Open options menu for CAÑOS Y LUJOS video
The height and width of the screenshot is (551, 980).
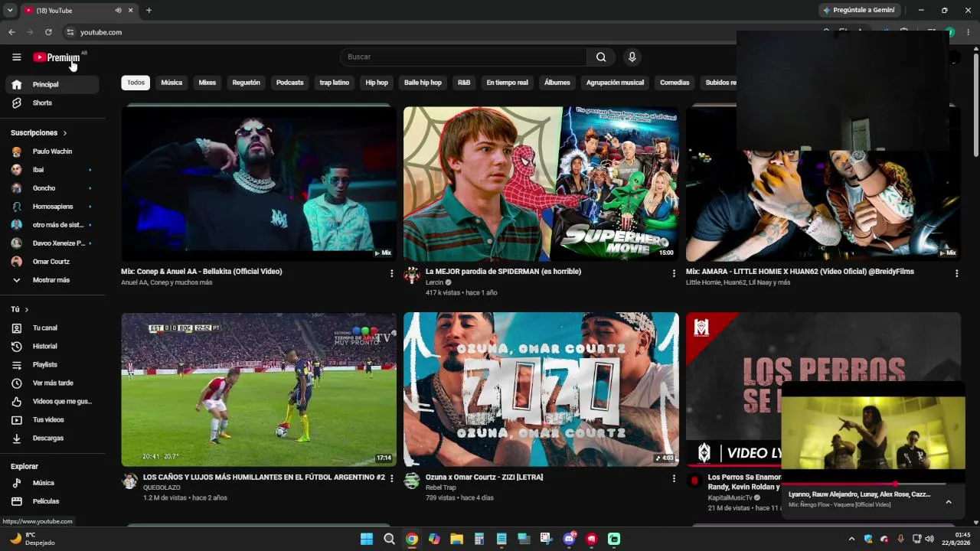click(391, 478)
